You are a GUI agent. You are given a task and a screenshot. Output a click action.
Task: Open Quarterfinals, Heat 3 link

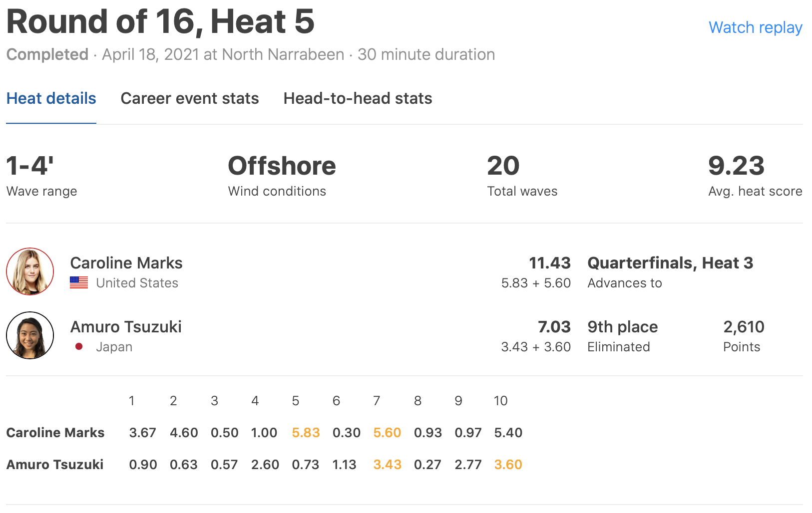tap(670, 263)
